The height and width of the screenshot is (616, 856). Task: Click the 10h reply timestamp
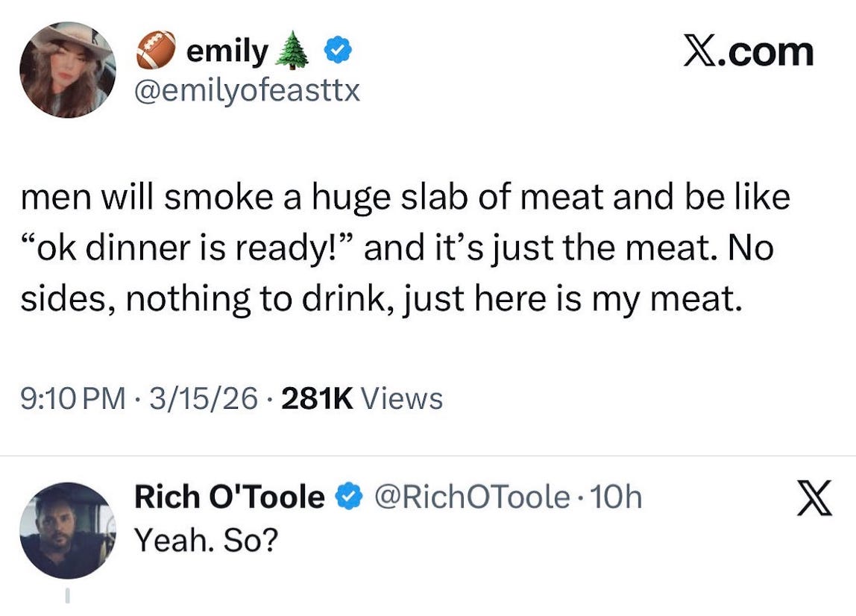pyautogui.click(x=615, y=497)
